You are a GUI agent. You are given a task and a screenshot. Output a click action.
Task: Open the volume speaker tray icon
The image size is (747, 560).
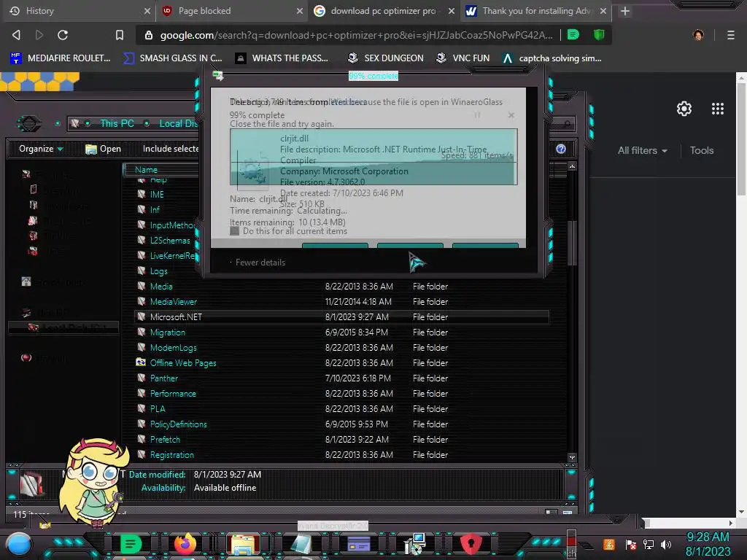point(666,544)
